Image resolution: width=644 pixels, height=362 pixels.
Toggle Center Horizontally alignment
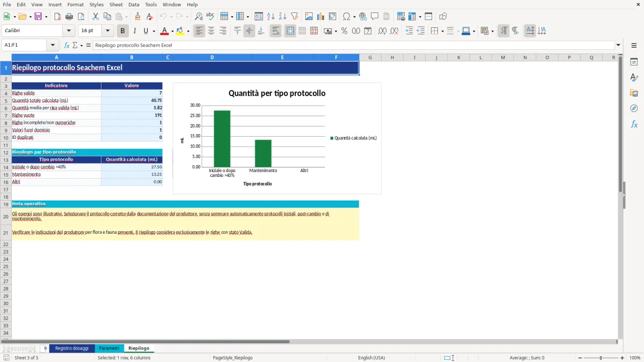click(x=211, y=31)
